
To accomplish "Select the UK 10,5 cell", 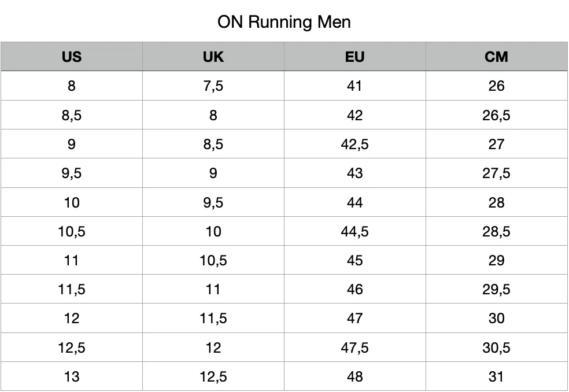I will click(213, 260).
